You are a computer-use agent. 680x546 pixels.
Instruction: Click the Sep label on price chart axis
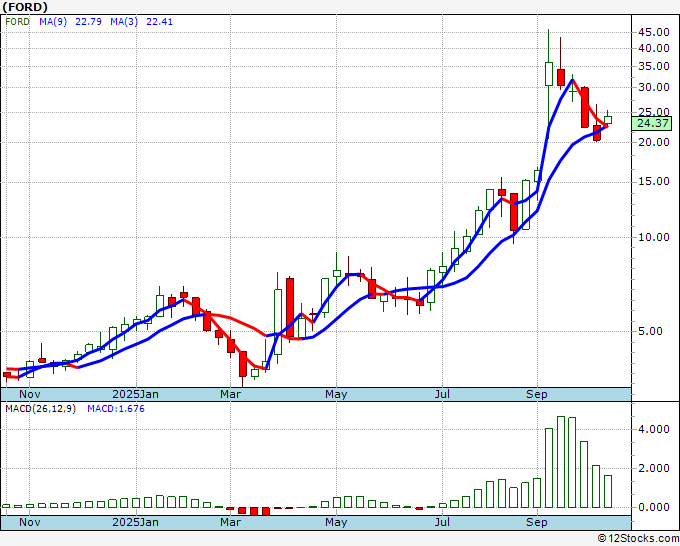537,394
